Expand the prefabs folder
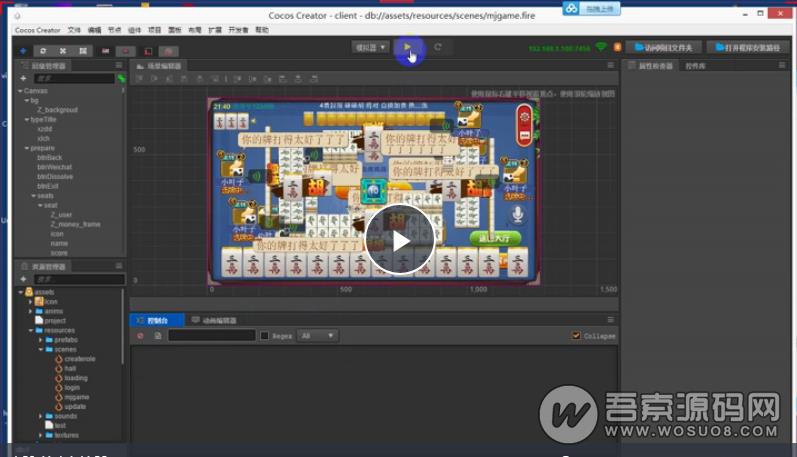This screenshot has height=457, width=797. pyautogui.click(x=41, y=340)
